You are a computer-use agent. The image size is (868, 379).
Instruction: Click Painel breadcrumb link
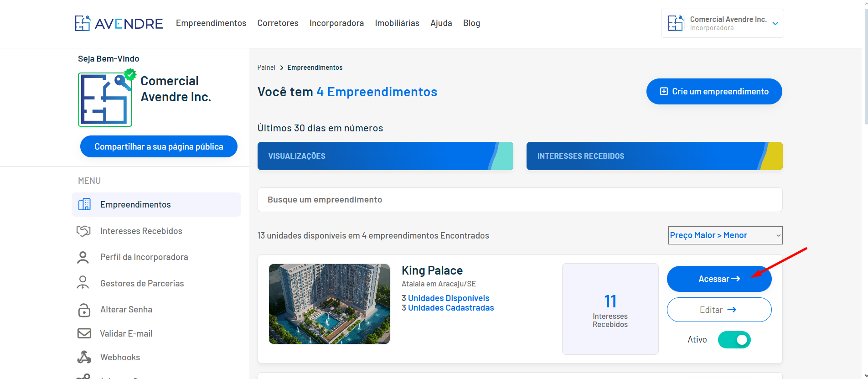(x=266, y=67)
